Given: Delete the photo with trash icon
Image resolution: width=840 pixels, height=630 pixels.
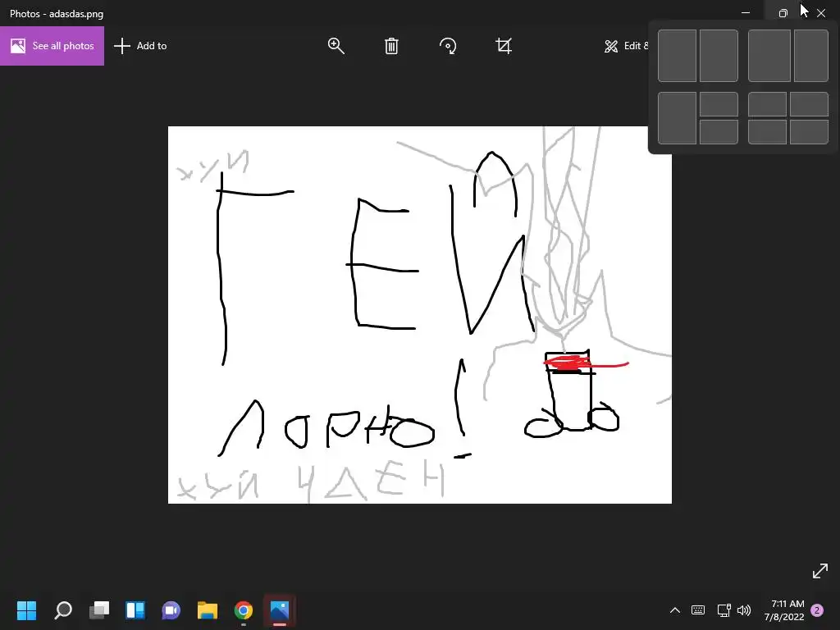Looking at the screenshot, I should click(391, 46).
